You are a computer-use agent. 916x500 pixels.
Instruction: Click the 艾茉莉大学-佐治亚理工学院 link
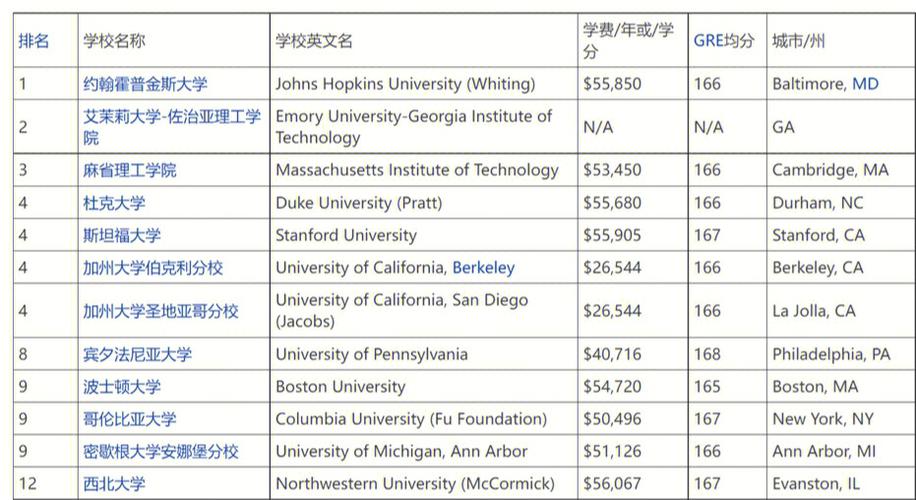(x=172, y=127)
